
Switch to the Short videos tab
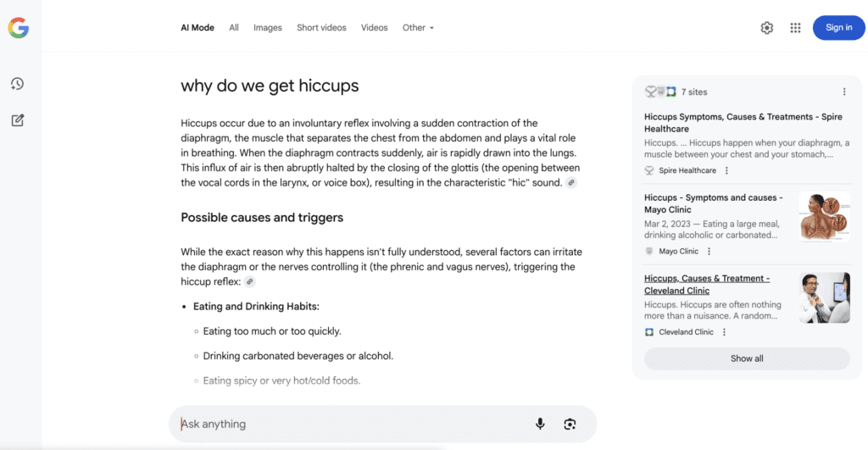[x=321, y=28]
